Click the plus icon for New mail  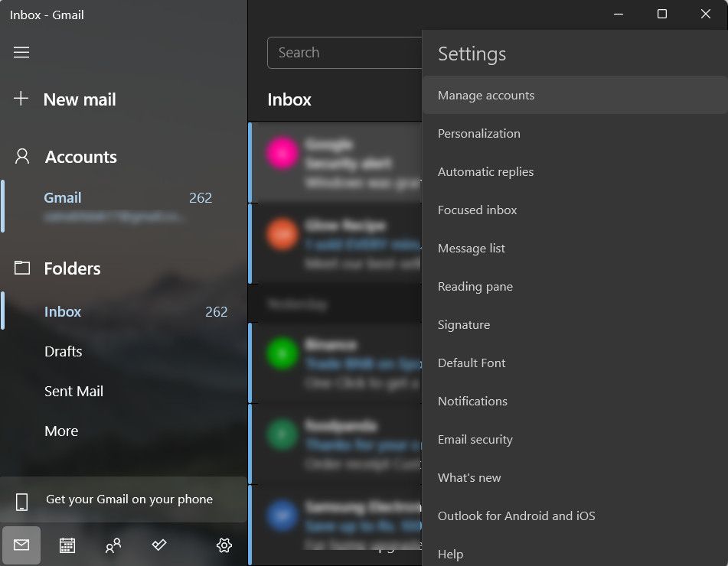(21, 99)
